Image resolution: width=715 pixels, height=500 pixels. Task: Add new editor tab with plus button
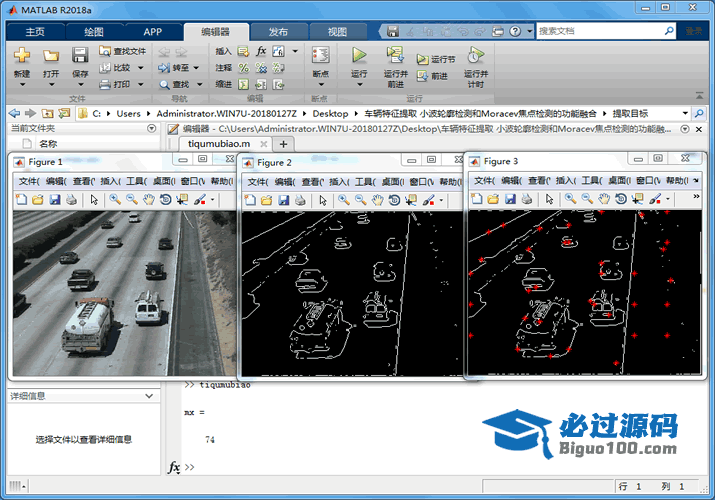[x=283, y=144]
